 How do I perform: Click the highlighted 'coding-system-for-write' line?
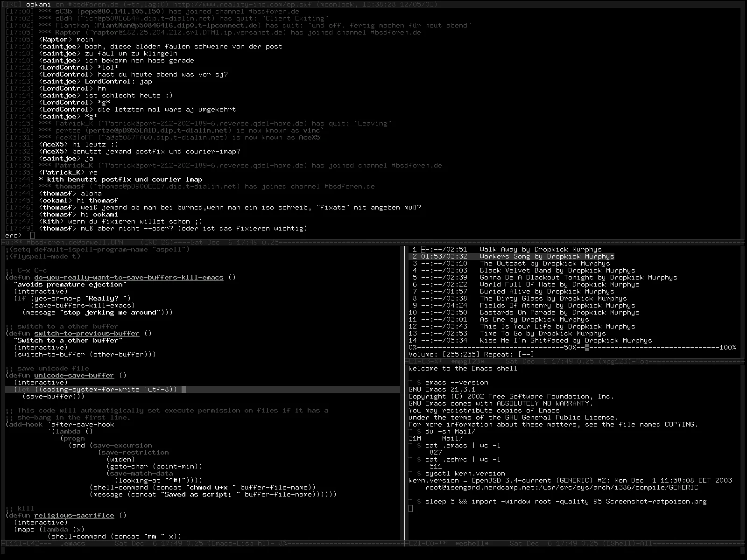coord(203,389)
